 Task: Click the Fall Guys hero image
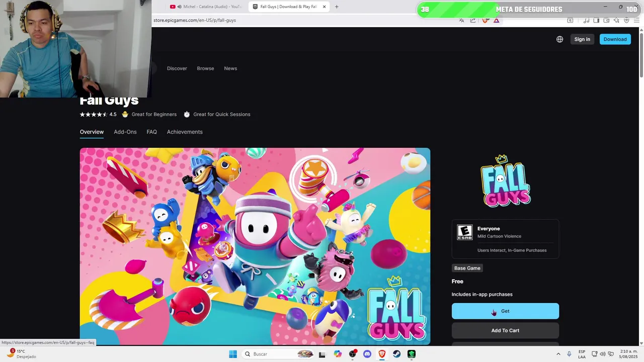tap(255, 246)
